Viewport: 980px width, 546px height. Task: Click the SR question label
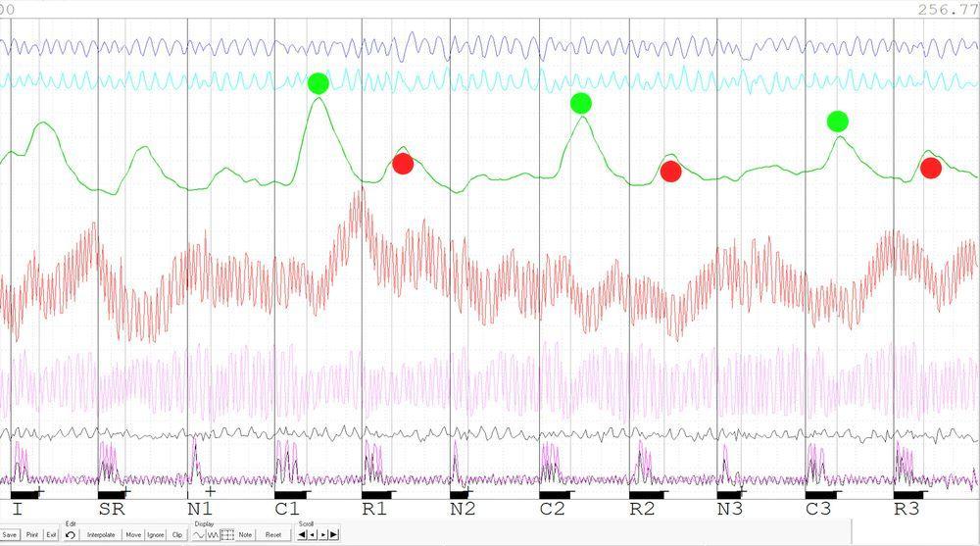[x=112, y=509]
